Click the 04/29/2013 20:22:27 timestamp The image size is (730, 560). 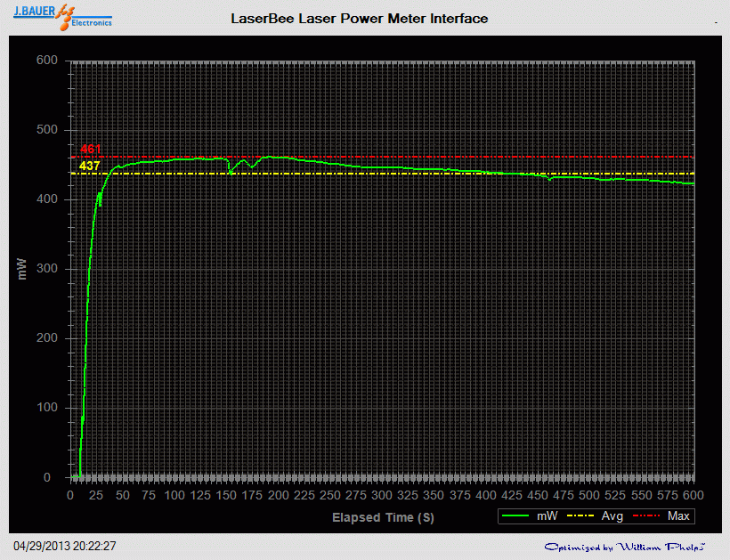pyautogui.click(x=66, y=547)
